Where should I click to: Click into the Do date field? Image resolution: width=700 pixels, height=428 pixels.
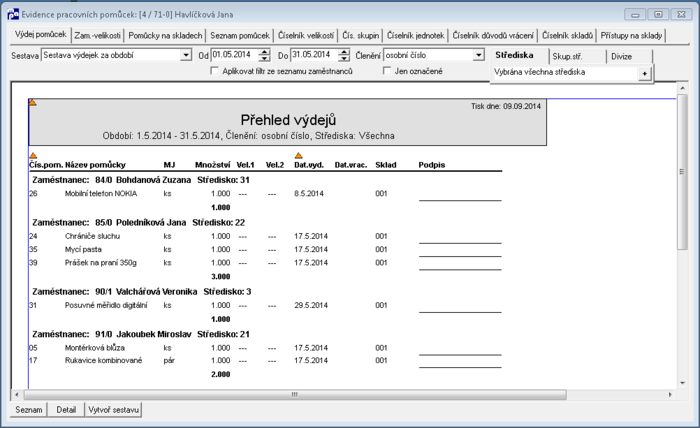314,55
